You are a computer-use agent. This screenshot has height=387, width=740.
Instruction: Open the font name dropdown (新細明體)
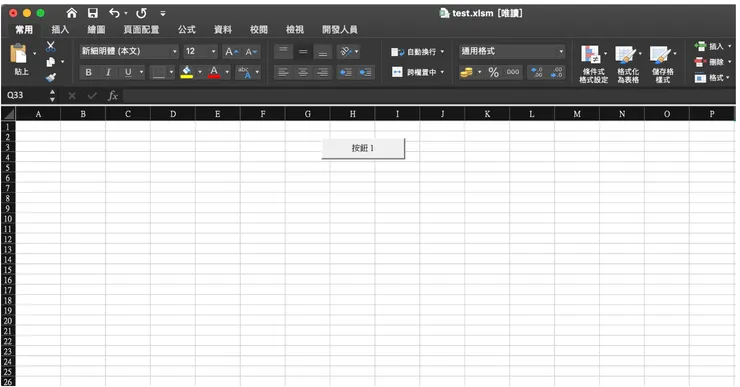(x=175, y=51)
